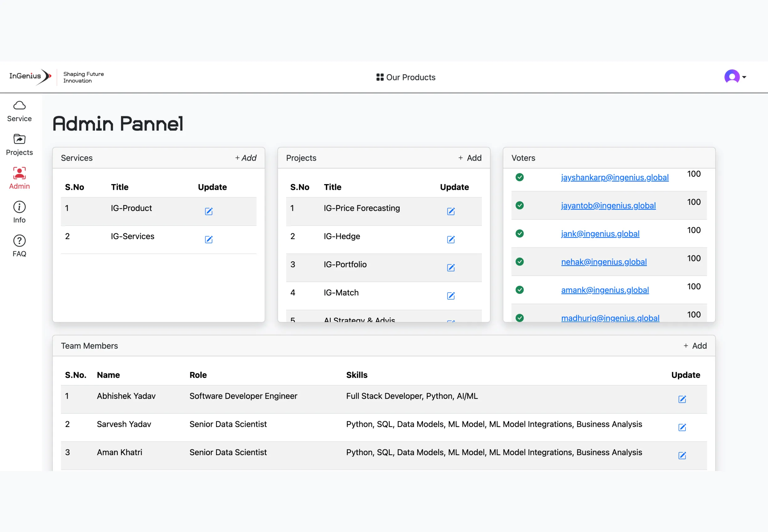Open the Info icon in sidebar

(x=19, y=207)
